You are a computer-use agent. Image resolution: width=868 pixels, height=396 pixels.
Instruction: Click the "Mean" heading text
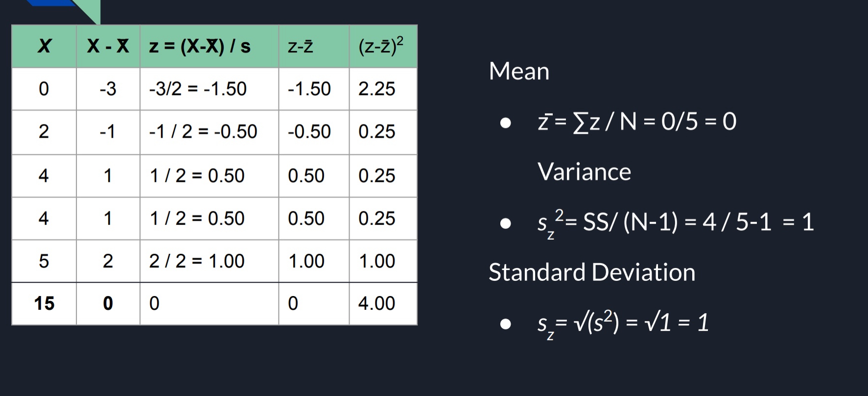(519, 71)
